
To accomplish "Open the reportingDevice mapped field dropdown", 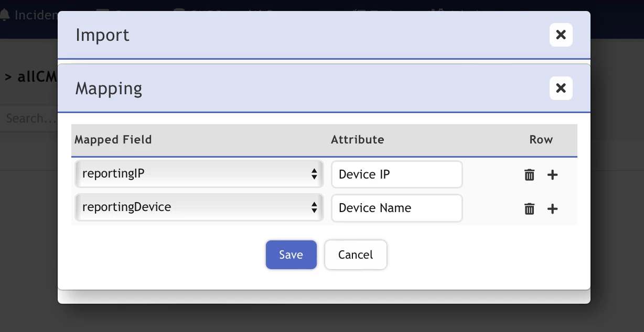I will point(199,207).
